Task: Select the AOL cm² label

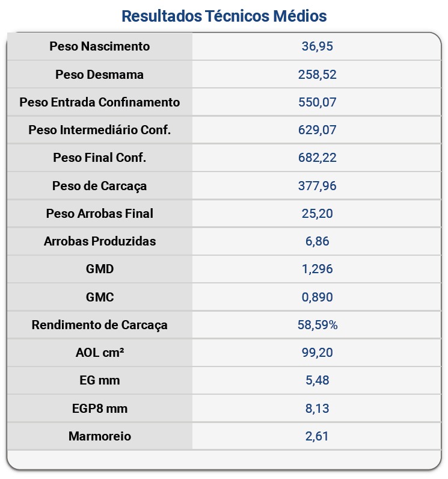Action: pos(100,353)
